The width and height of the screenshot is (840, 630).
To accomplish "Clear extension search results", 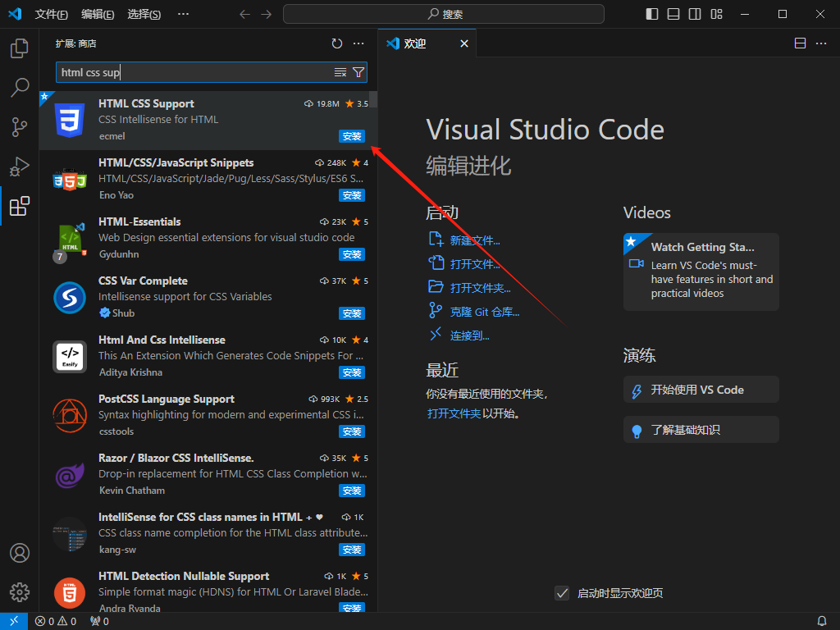I will point(340,72).
